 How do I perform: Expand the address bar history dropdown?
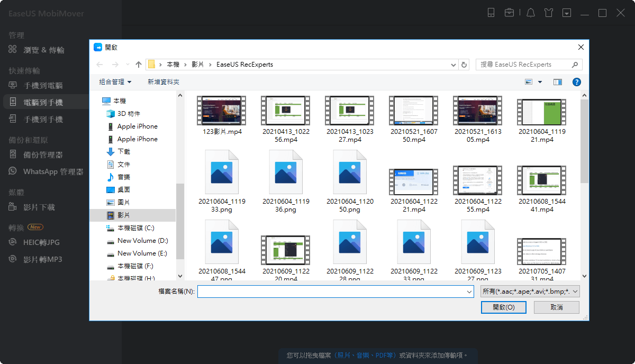[x=453, y=65]
